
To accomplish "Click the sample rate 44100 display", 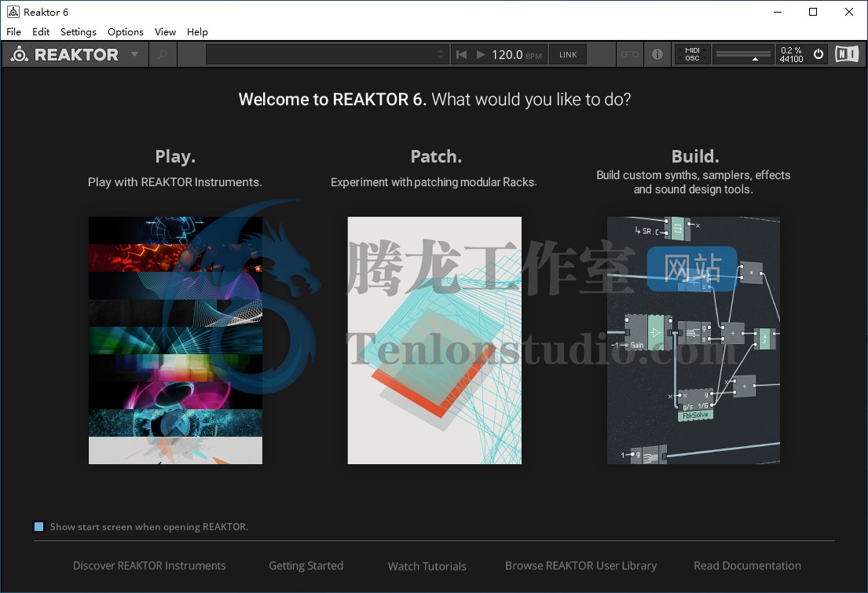I will click(791, 59).
